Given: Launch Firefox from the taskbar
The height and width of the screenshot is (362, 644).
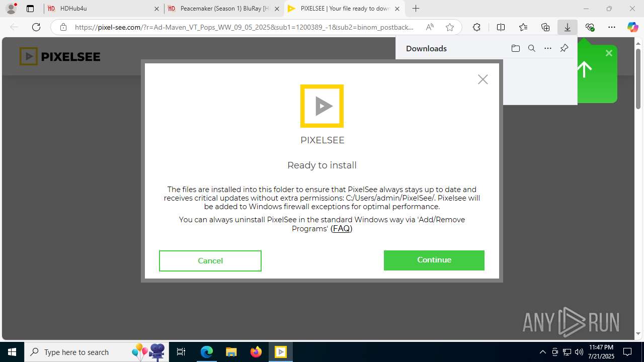Looking at the screenshot, I should coord(256,352).
